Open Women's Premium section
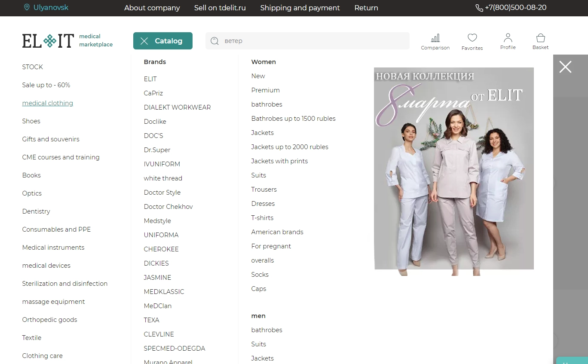Viewport: 588px width, 364px height. tap(266, 90)
